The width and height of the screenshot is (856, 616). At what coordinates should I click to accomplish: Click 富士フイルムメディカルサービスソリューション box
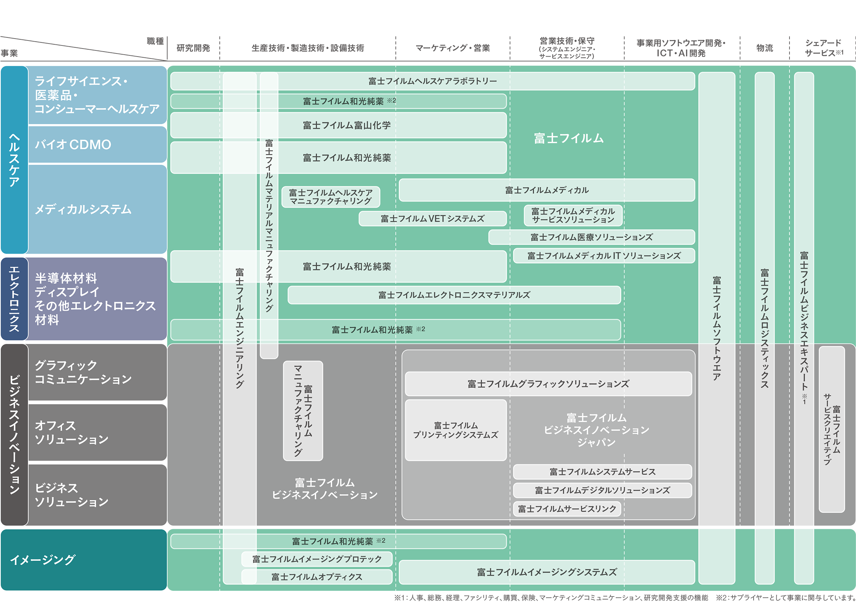573,216
